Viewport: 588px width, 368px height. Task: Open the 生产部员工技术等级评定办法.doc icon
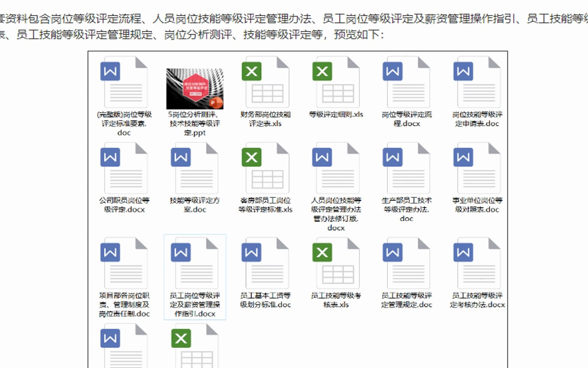point(407,168)
